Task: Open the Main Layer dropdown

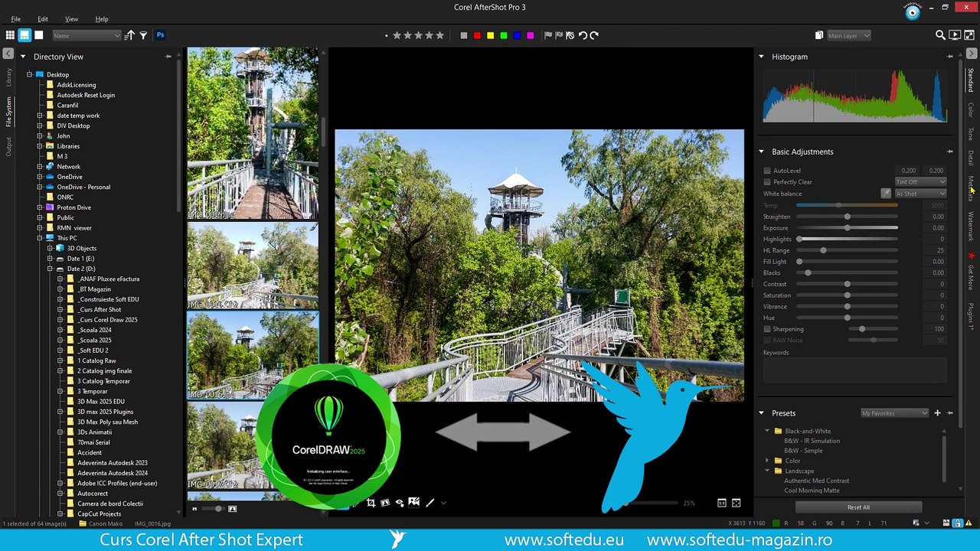Action: point(848,35)
